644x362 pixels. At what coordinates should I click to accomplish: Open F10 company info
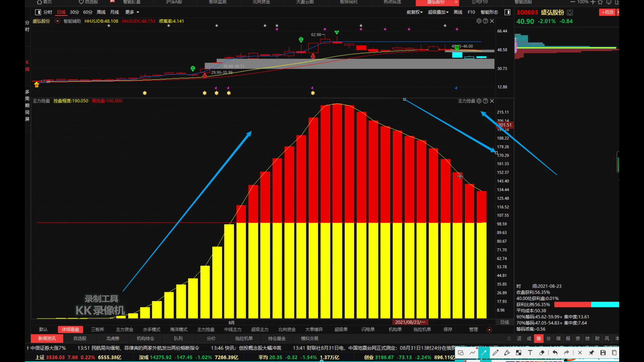pyautogui.click(x=471, y=12)
